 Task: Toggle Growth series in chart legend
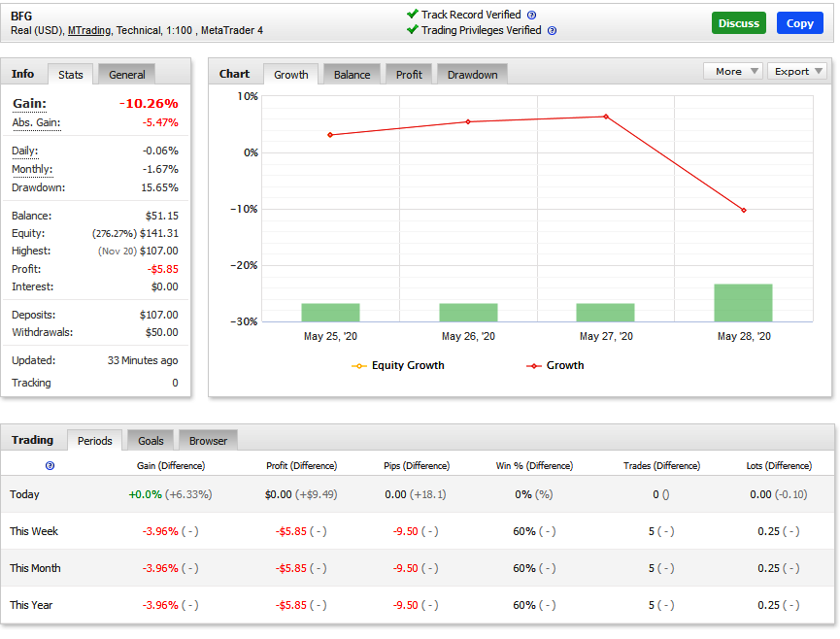tap(555, 365)
